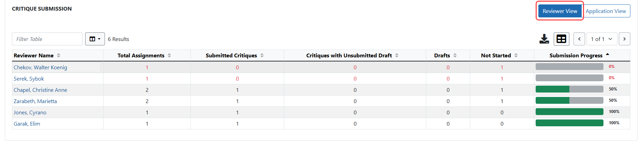The image size is (644, 142).
Task: Sort by Drafts column
Action: coord(455,55)
